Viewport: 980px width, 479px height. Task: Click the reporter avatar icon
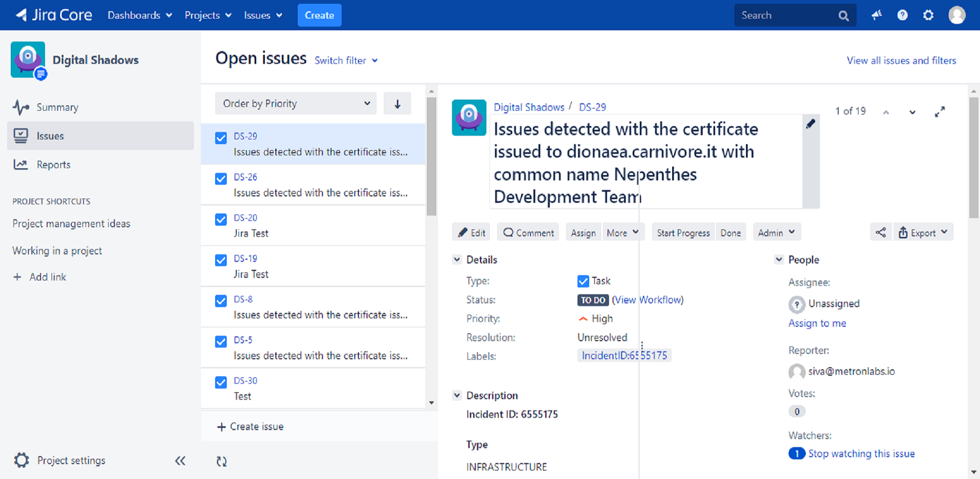point(796,371)
